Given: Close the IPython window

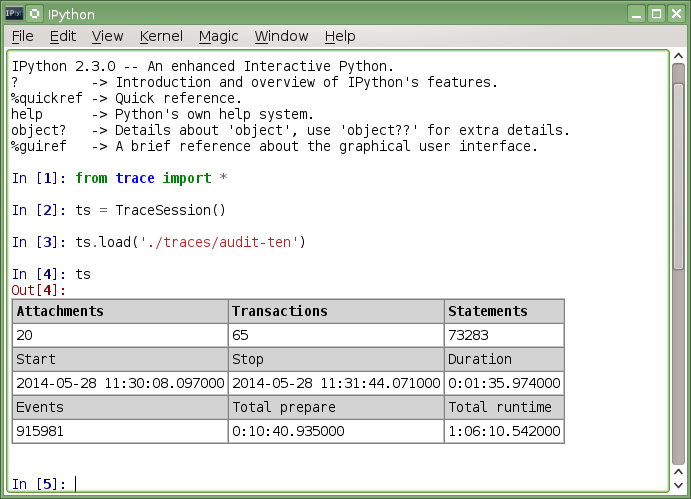Looking at the screenshot, I should (x=675, y=13).
